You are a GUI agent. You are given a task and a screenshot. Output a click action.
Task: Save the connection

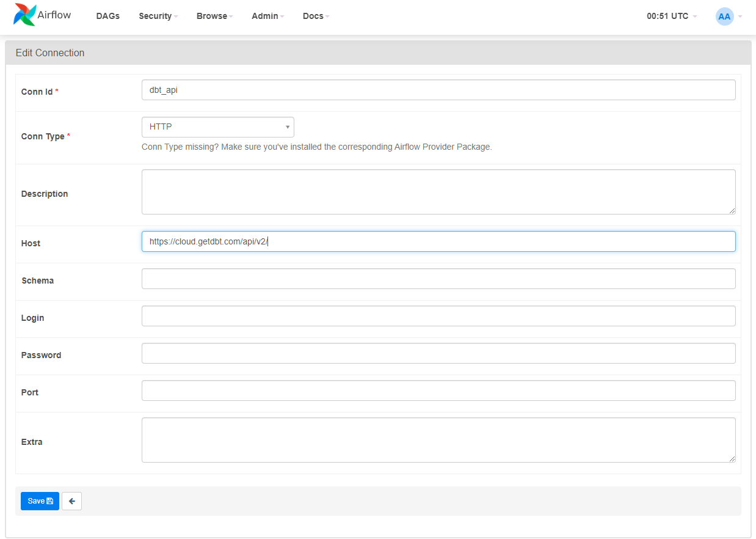click(x=40, y=501)
